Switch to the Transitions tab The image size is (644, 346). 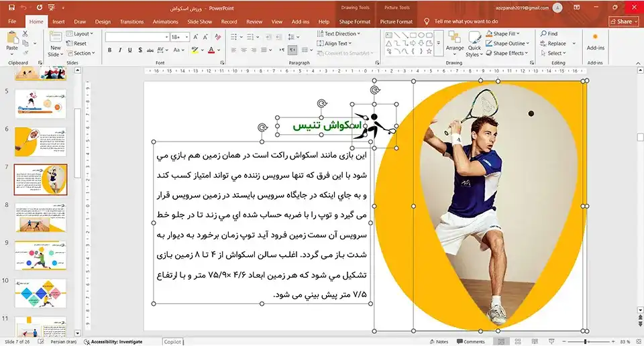click(132, 21)
